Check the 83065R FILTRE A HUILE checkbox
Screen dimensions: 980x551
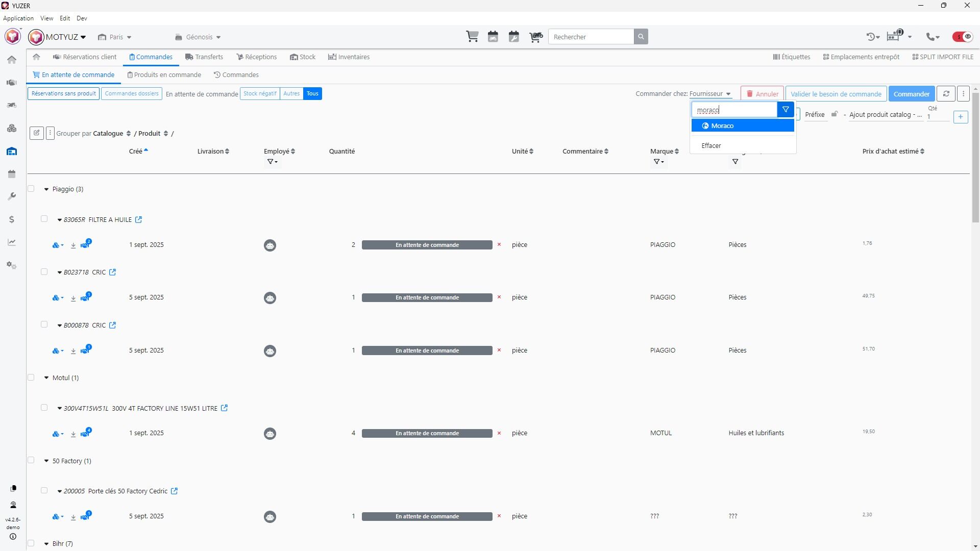[x=44, y=219]
